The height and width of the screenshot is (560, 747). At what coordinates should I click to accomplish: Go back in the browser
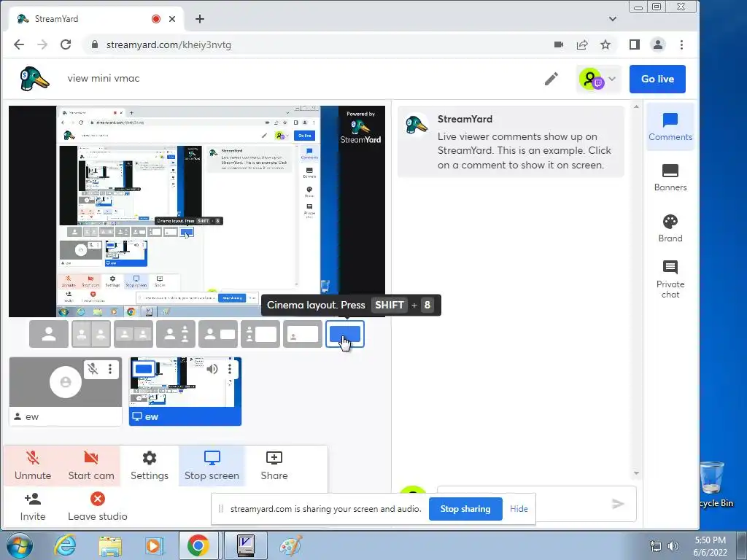[x=19, y=44]
